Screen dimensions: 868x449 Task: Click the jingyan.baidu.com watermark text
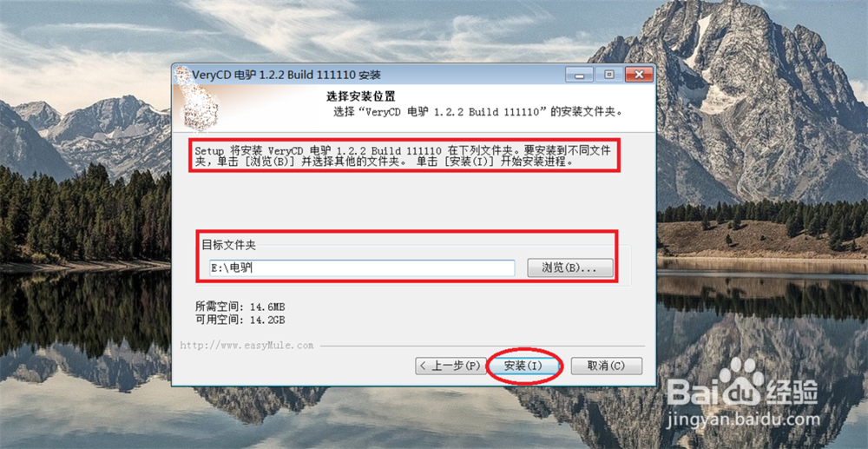(x=744, y=419)
